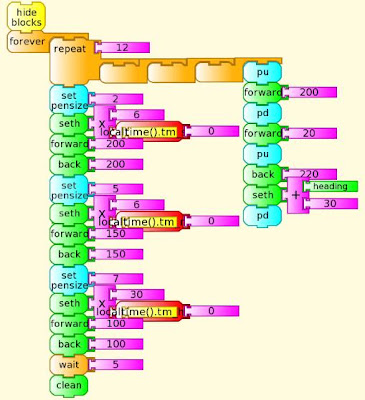Select the back block with value 220
Image resolution: width=365 pixels, height=400 pixels.
(263, 174)
